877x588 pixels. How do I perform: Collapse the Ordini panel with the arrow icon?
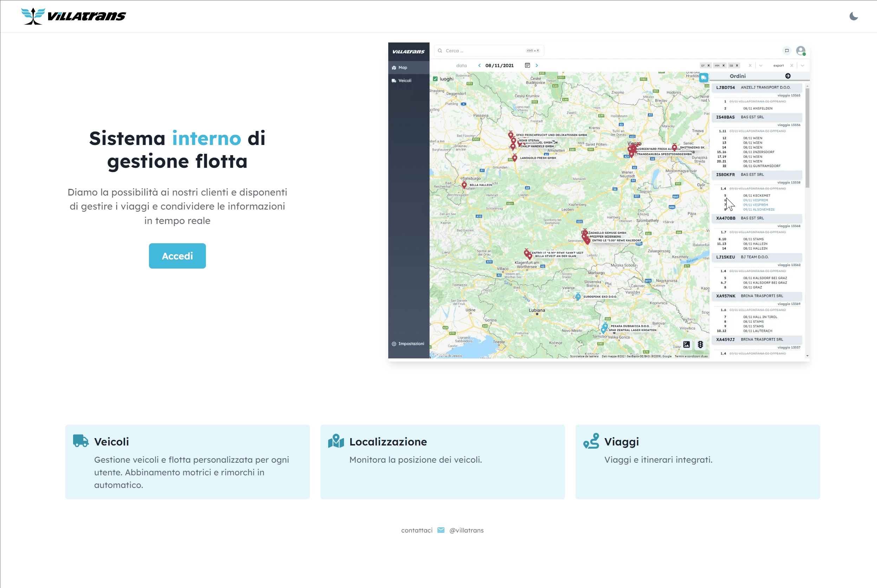(x=788, y=76)
